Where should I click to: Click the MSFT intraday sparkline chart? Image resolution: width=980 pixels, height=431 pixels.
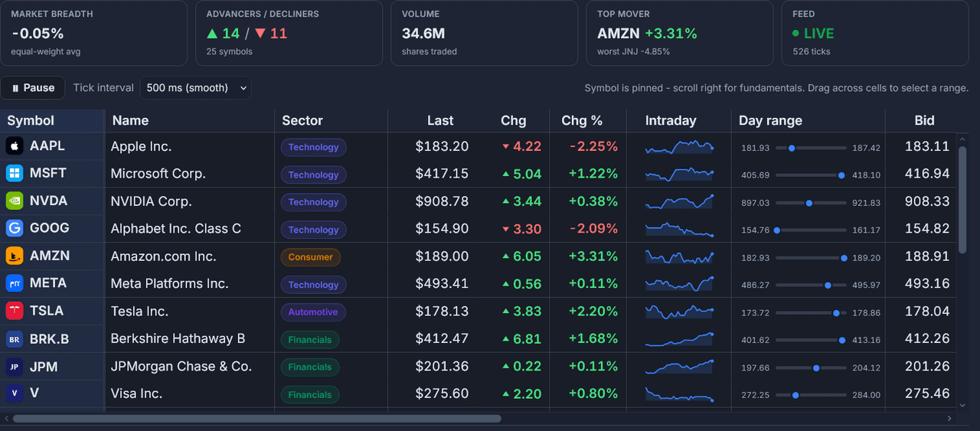point(679,174)
